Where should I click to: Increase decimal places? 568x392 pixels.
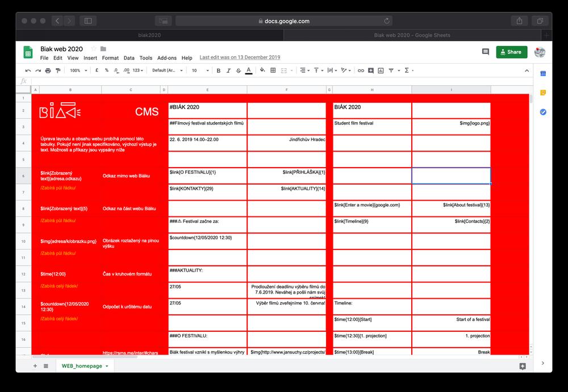(126, 70)
